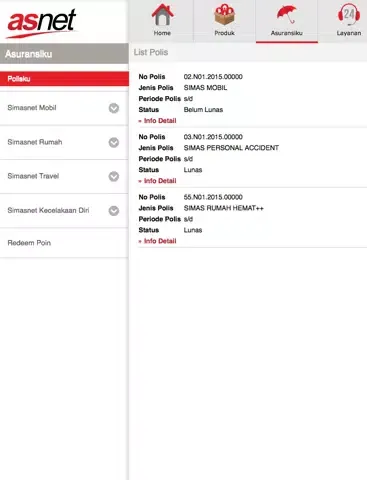Click the Asuransiku sidebar header
The width and height of the screenshot is (367, 480).
coord(64,54)
